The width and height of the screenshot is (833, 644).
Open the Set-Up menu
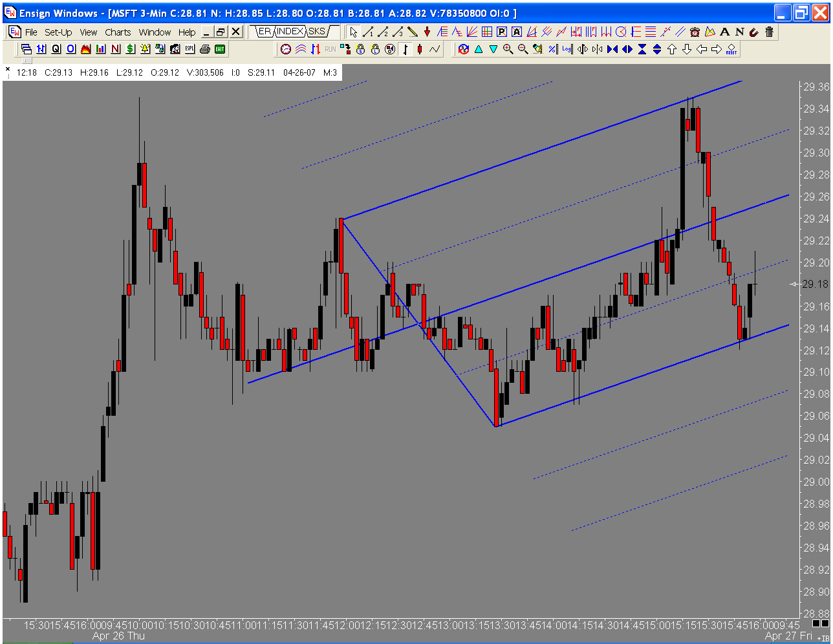tap(58, 32)
